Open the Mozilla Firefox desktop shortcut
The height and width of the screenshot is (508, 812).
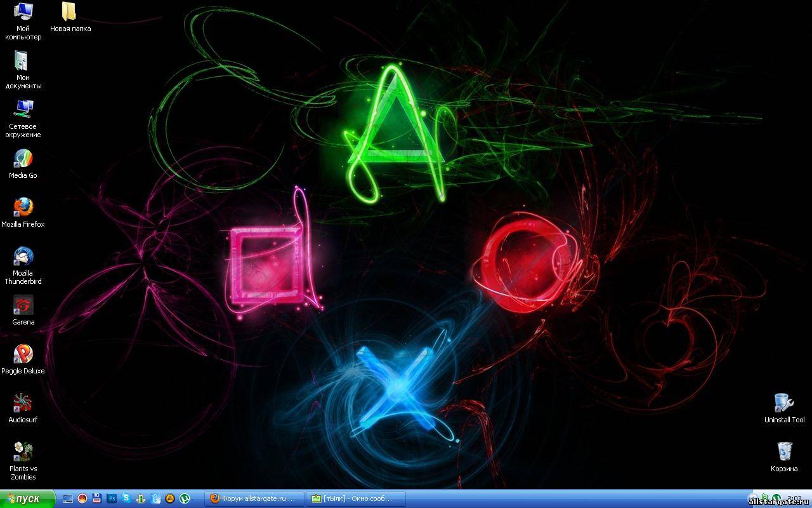pyautogui.click(x=23, y=208)
